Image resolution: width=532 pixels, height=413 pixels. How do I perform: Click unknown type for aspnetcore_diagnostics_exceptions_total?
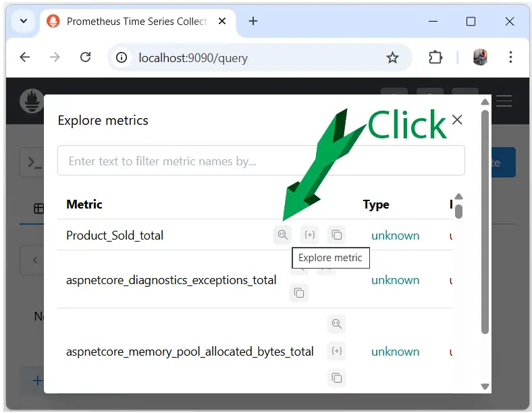click(395, 280)
